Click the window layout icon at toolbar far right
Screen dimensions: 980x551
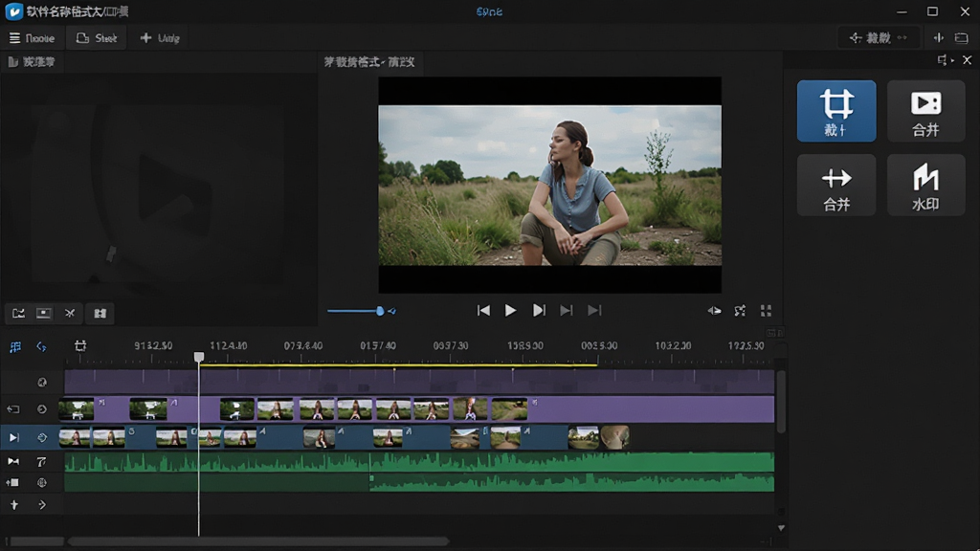961,38
